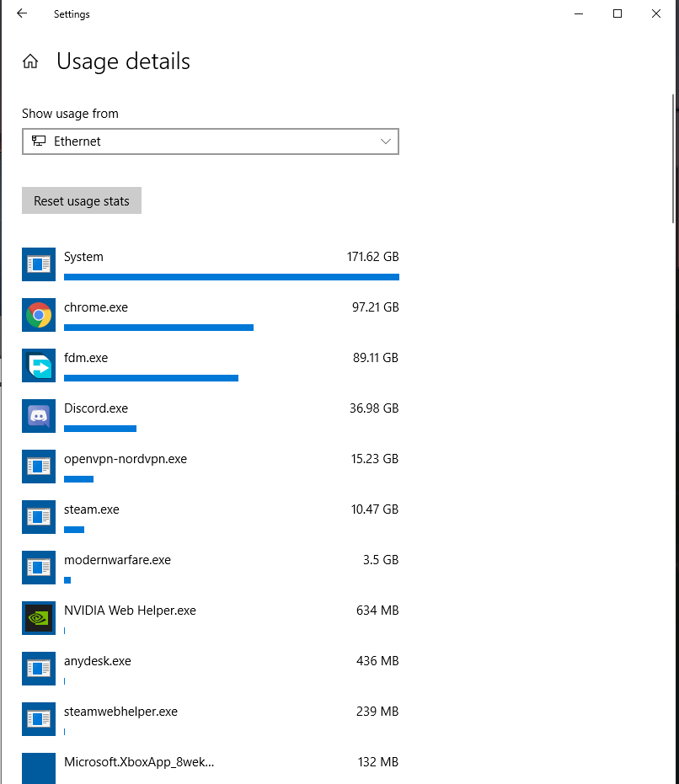Click Reset usage stats button
Viewport: 679px width, 784px height.
(x=82, y=200)
